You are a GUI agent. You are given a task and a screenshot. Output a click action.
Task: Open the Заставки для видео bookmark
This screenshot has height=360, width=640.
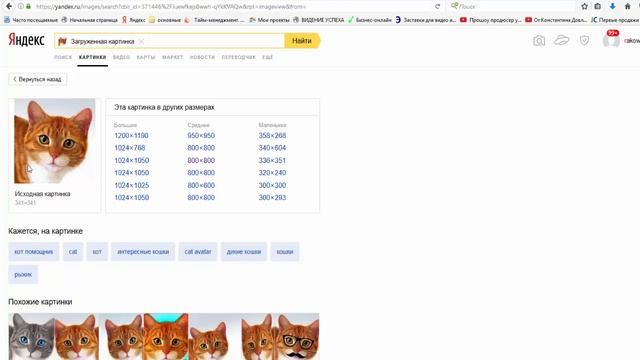(x=426, y=20)
